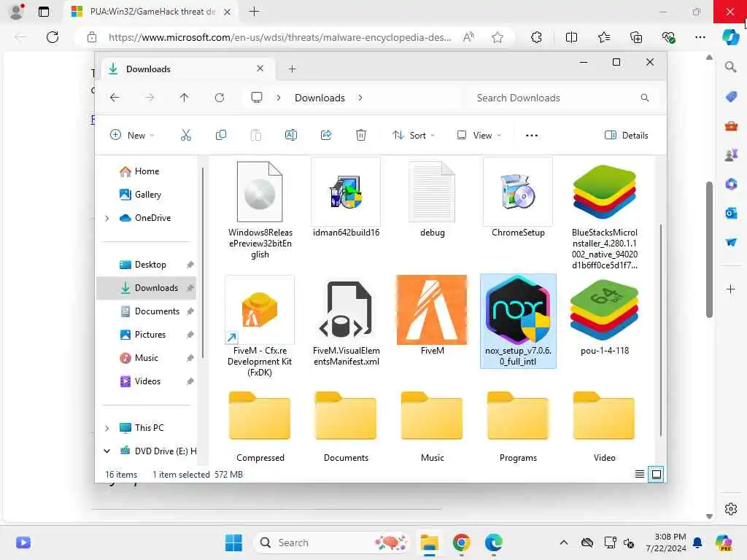Image resolution: width=747 pixels, height=560 pixels.
Task: Go up one folder level in Explorer
Action: [185, 98]
